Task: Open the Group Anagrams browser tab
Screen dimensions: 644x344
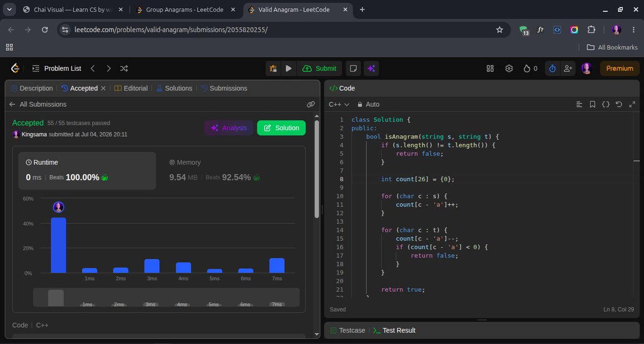Action: (184, 10)
